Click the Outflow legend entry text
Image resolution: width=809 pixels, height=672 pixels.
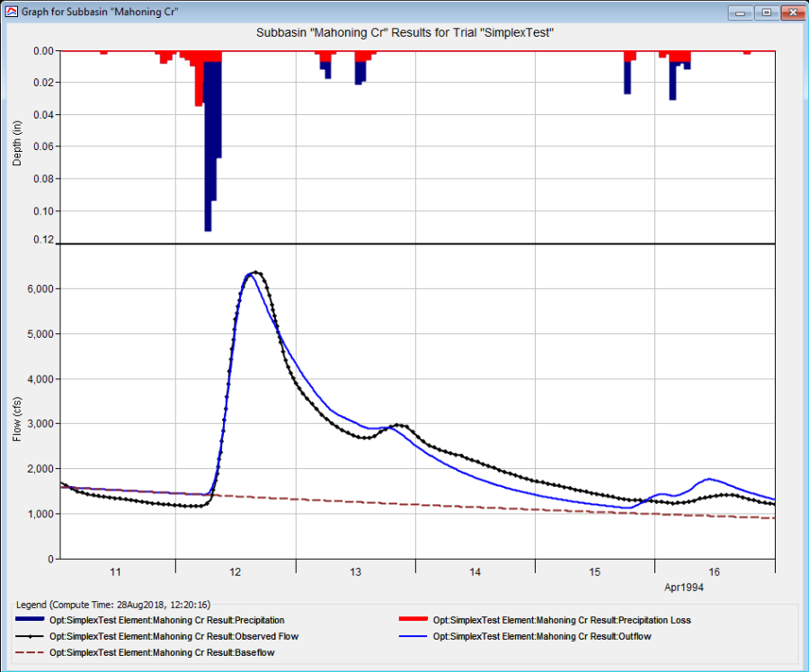(542, 636)
